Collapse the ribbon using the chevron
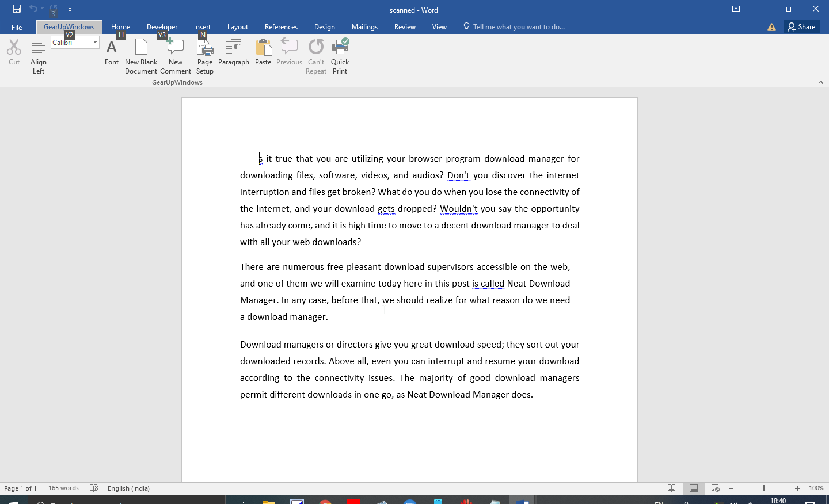Image resolution: width=829 pixels, height=504 pixels. (x=820, y=82)
